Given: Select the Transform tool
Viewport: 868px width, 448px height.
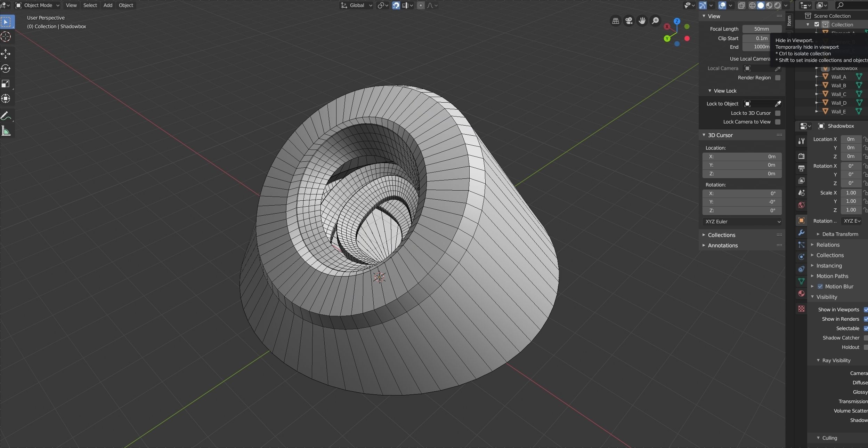Looking at the screenshot, I should pos(6,99).
